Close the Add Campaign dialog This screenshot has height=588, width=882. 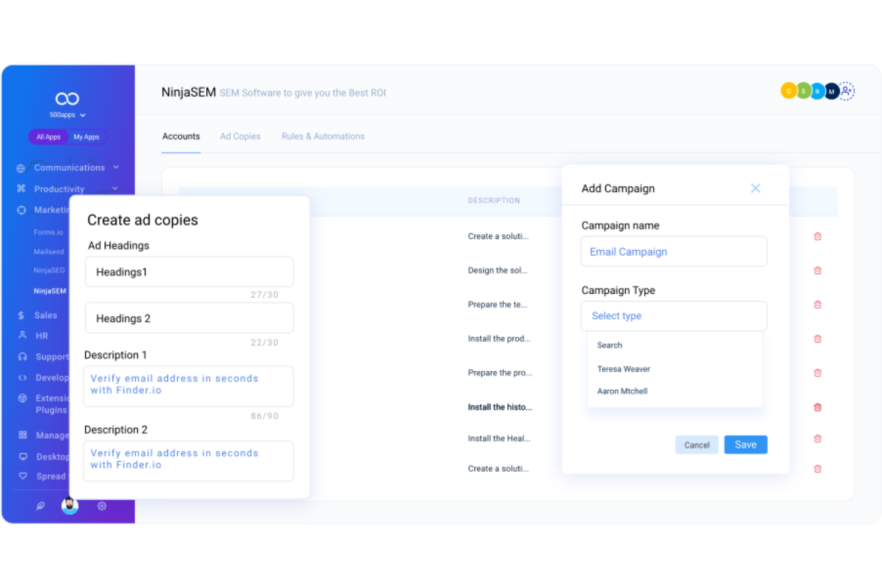(756, 188)
